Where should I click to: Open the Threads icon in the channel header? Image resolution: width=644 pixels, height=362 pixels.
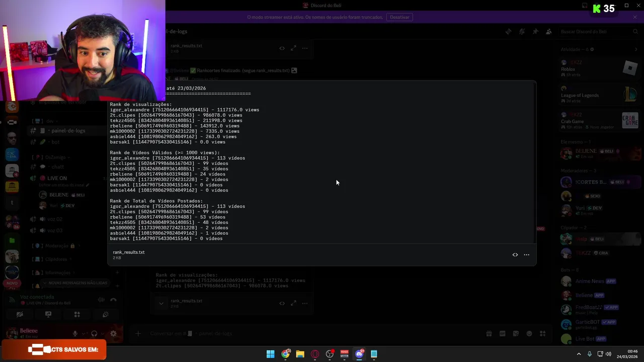[508, 32]
